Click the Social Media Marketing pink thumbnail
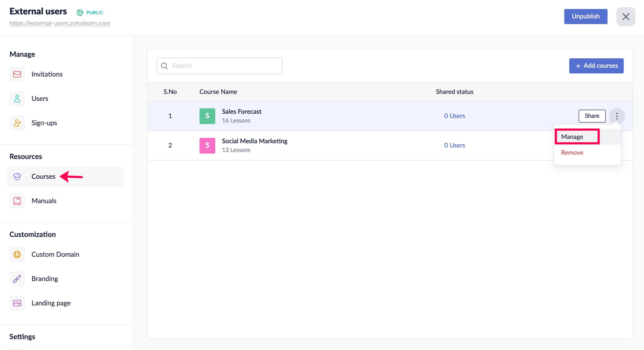Screen dimensions: 644x350 pyautogui.click(x=207, y=145)
